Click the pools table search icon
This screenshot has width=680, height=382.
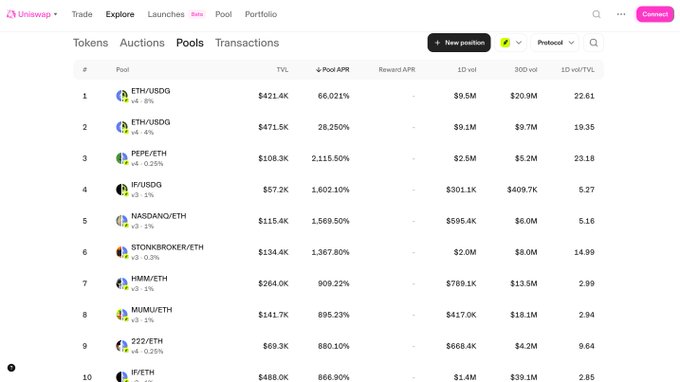pos(594,42)
